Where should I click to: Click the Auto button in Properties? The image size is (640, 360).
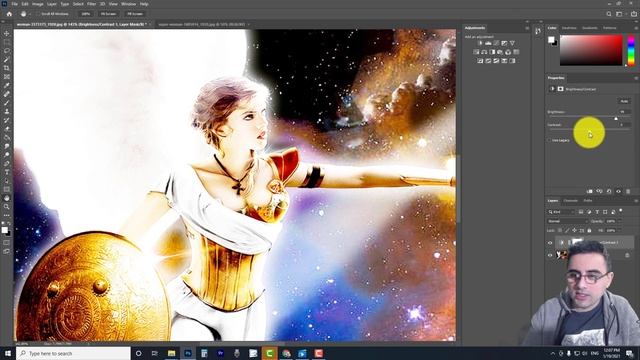[624, 101]
